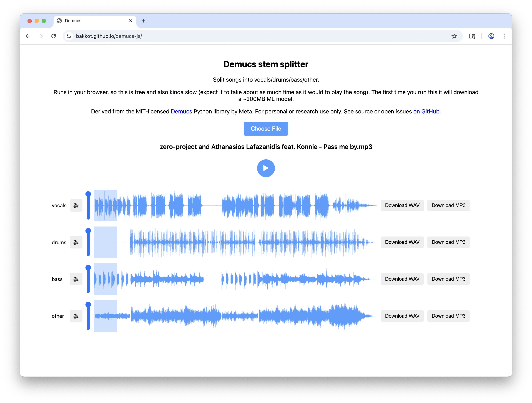This screenshot has height=403, width=532.
Task: Navigate back with the arrow icon
Action: pos(28,36)
